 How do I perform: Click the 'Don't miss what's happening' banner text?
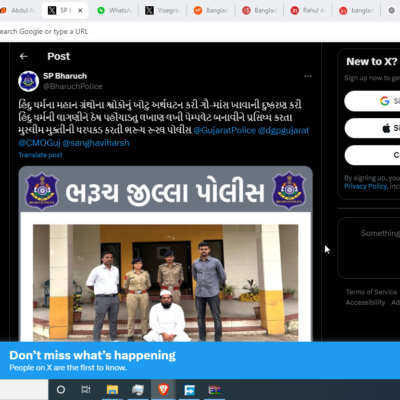pos(93,355)
